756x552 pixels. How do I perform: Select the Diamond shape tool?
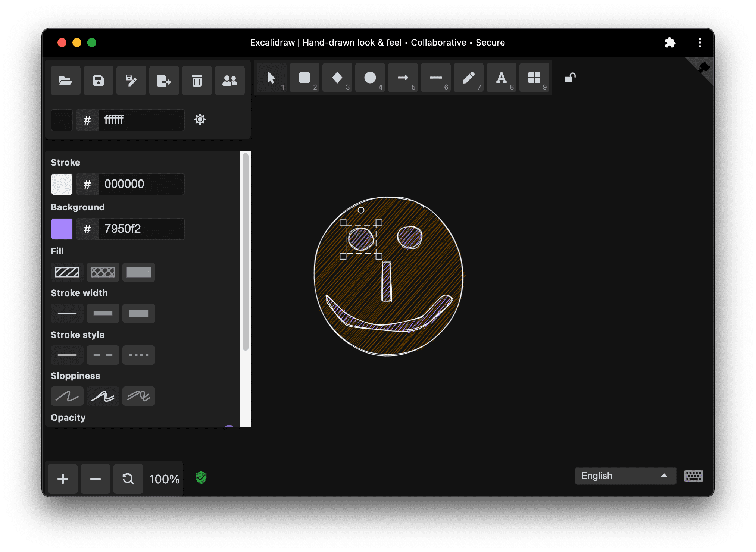pyautogui.click(x=337, y=79)
